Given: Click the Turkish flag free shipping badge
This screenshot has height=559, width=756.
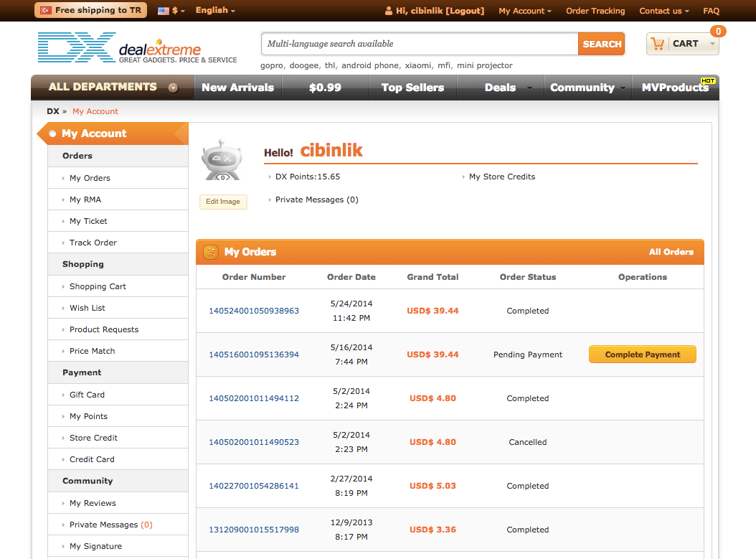Looking at the screenshot, I should (x=90, y=10).
